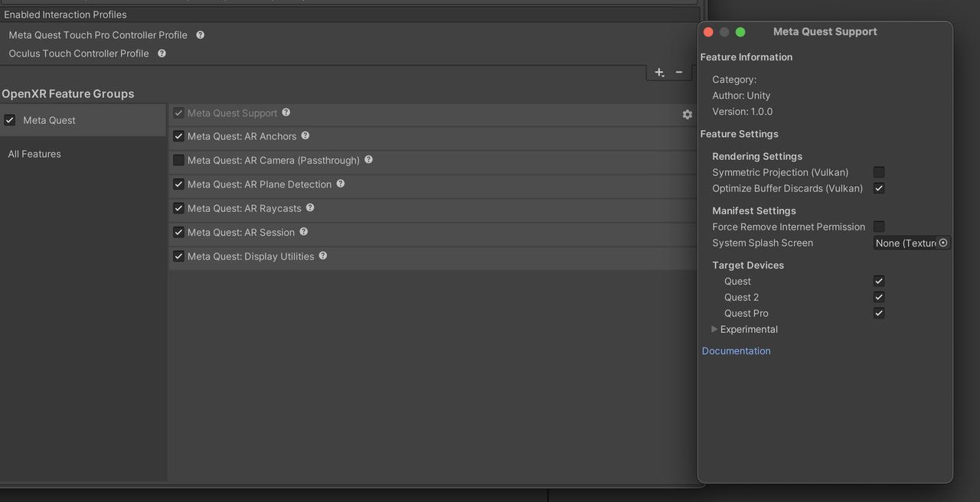
Task: Toggle the Meta Quest feature group checkbox
Action: tap(10, 120)
